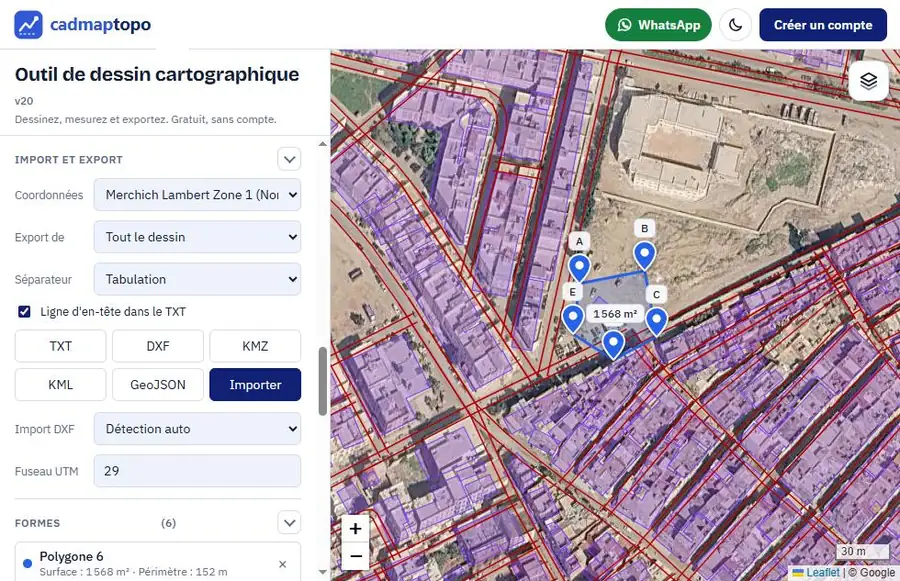This screenshot has width=900, height=581.
Task: Export drawing as KML
Action: tap(60, 385)
